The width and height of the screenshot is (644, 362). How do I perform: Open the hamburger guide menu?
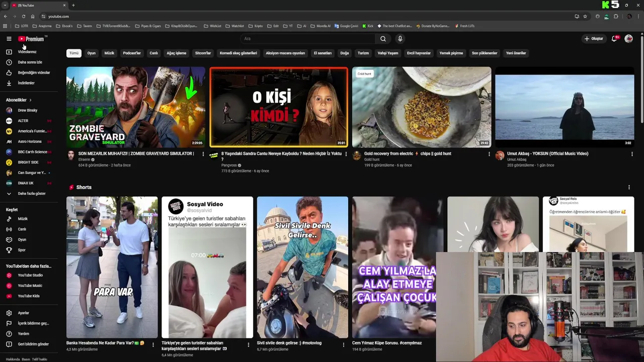[x=9, y=39]
